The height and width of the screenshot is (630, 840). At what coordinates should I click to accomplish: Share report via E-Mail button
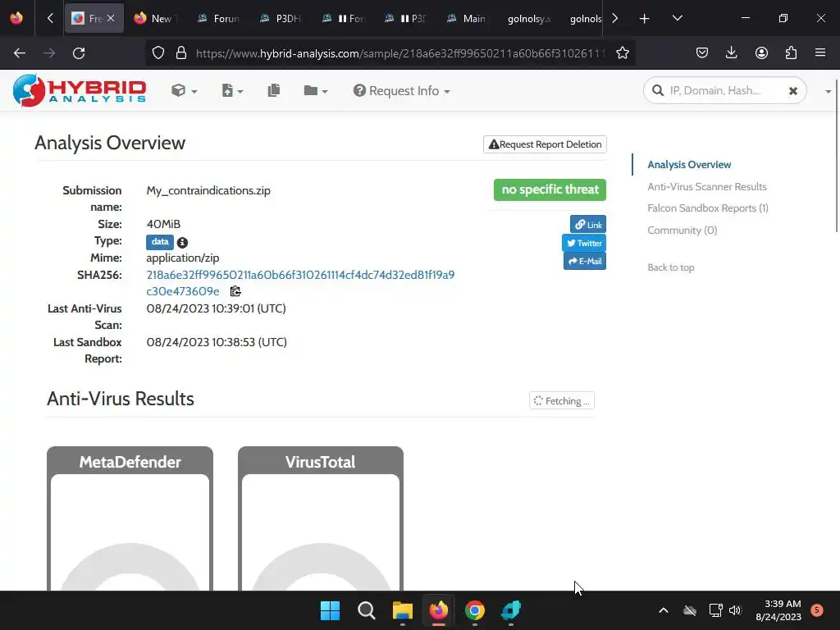[584, 261]
